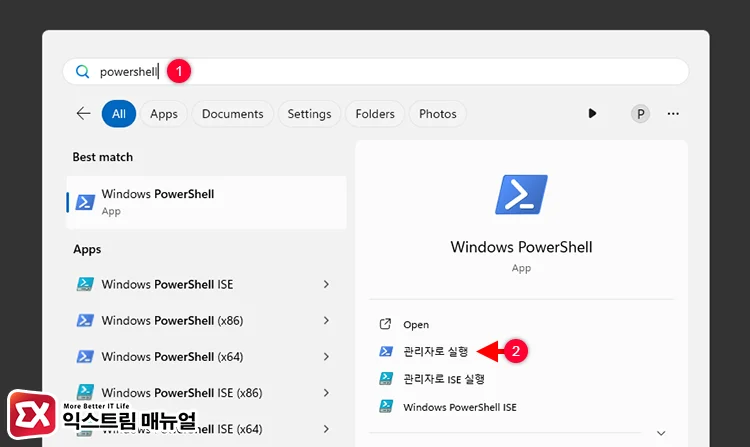Open the three-dot more options menu
This screenshot has height=447, width=750.
click(673, 114)
